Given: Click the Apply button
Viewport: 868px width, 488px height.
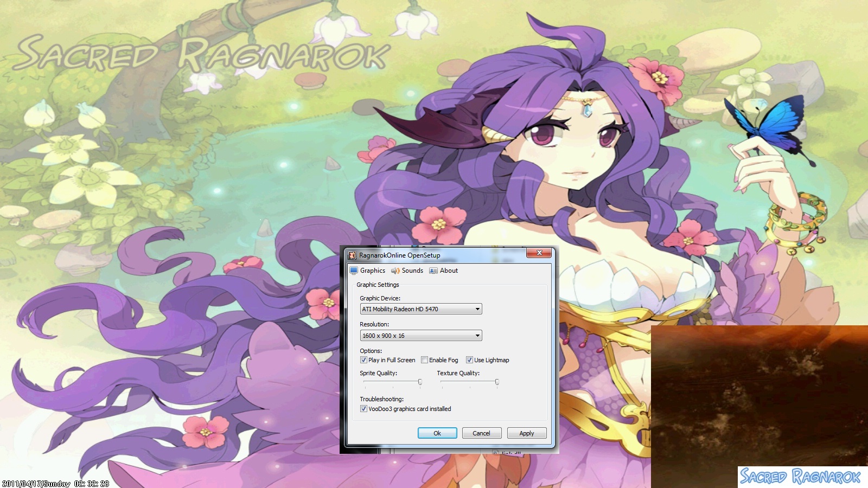Looking at the screenshot, I should (x=527, y=433).
